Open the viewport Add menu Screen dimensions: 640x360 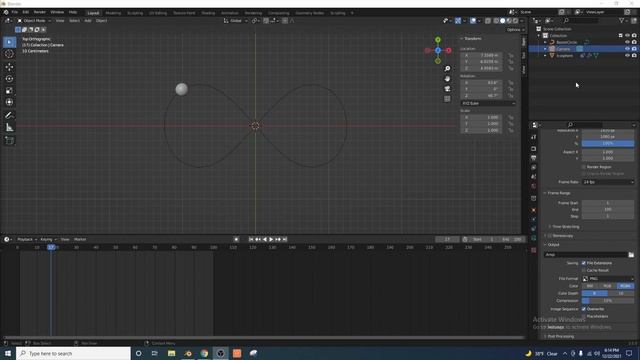point(88,20)
